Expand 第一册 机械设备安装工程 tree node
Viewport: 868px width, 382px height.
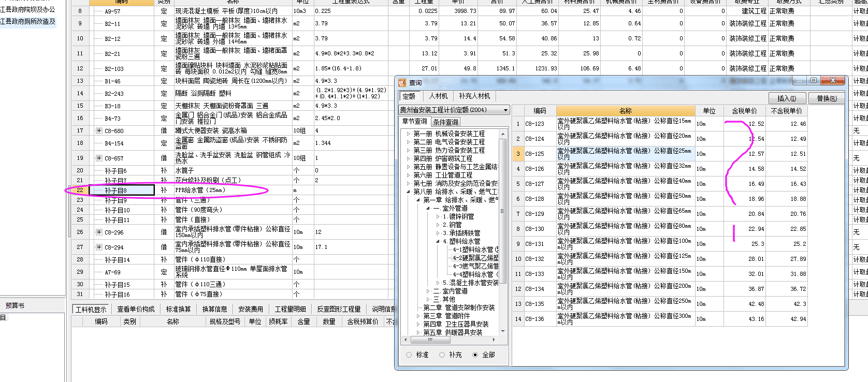pyautogui.click(x=408, y=134)
